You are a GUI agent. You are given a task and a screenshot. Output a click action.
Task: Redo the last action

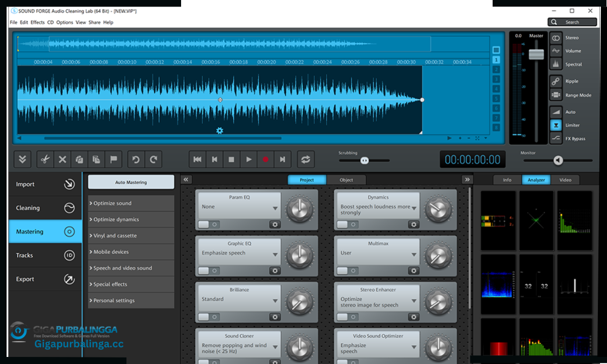[153, 159]
